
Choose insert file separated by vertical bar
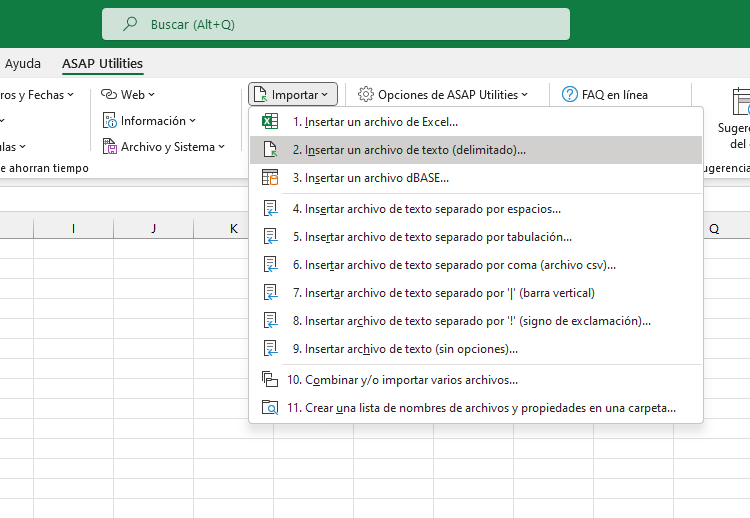[x=476, y=293]
